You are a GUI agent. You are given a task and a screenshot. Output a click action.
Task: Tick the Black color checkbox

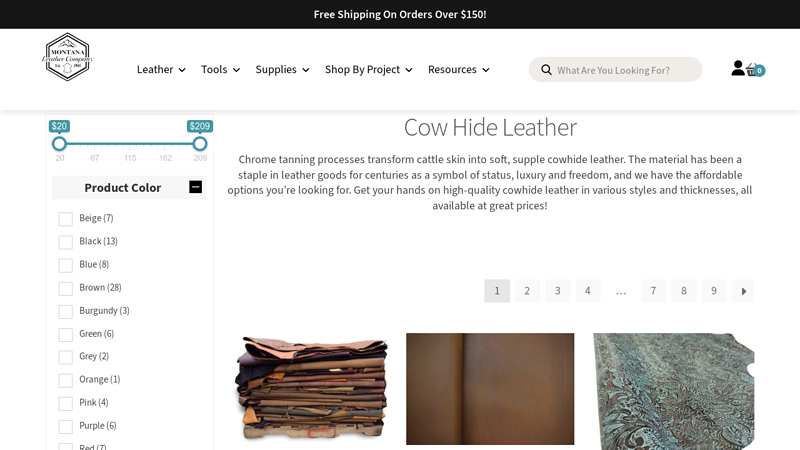(65, 242)
